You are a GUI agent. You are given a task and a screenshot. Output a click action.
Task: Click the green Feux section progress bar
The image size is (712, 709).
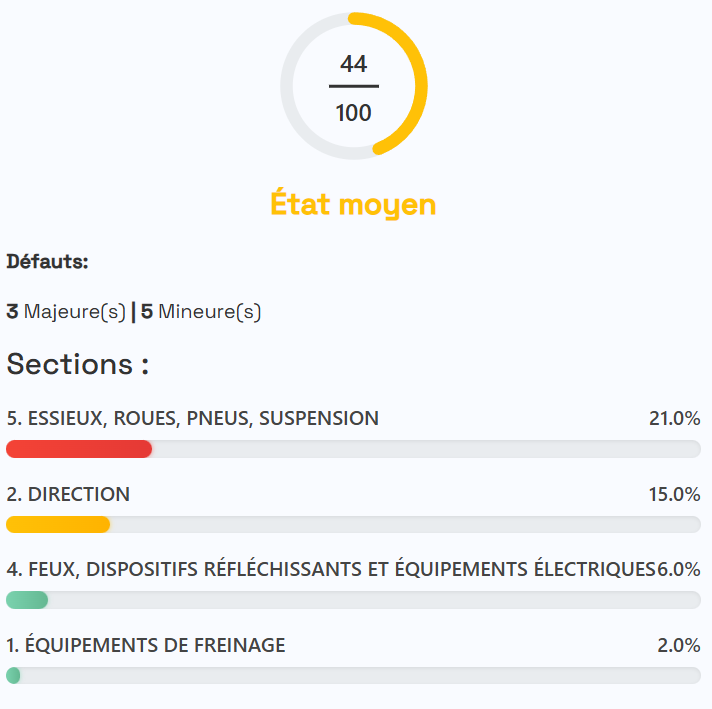click(27, 600)
